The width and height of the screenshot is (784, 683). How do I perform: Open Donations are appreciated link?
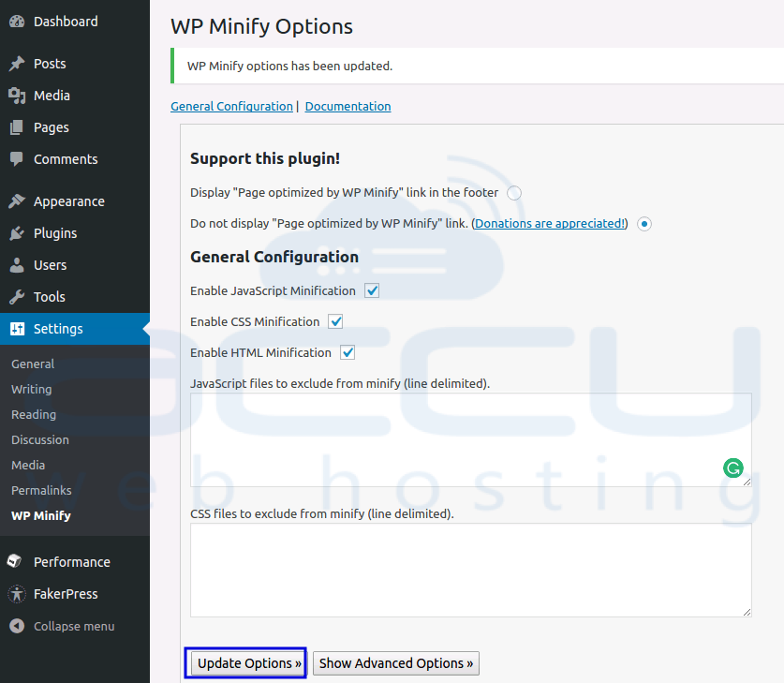tap(550, 224)
